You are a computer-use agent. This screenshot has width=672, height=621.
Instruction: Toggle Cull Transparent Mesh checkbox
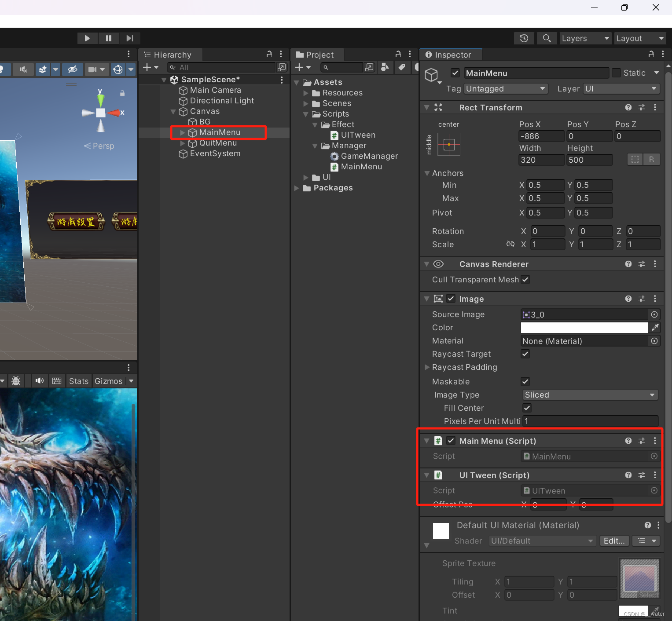(x=525, y=279)
